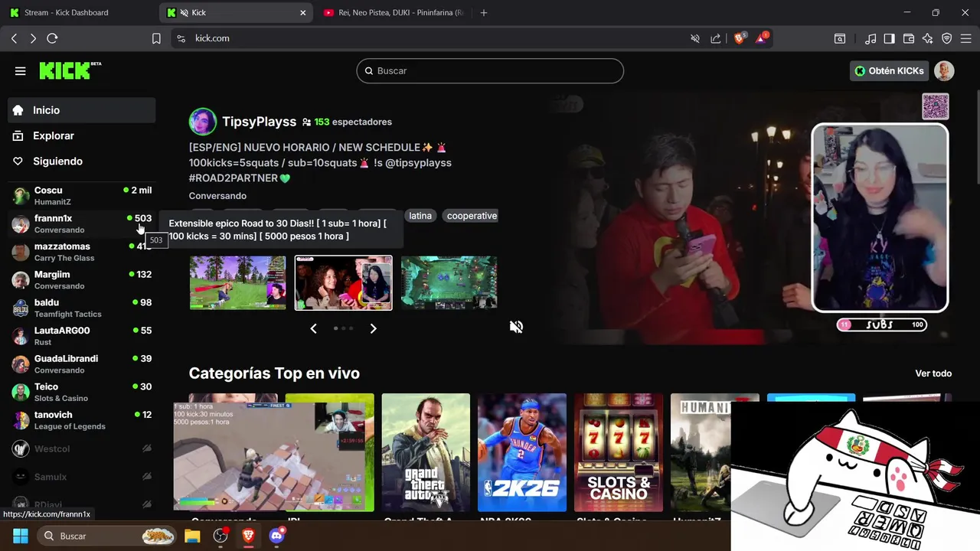Unmute the featured stream preview
The width and height of the screenshot is (980, 551).
click(x=517, y=327)
